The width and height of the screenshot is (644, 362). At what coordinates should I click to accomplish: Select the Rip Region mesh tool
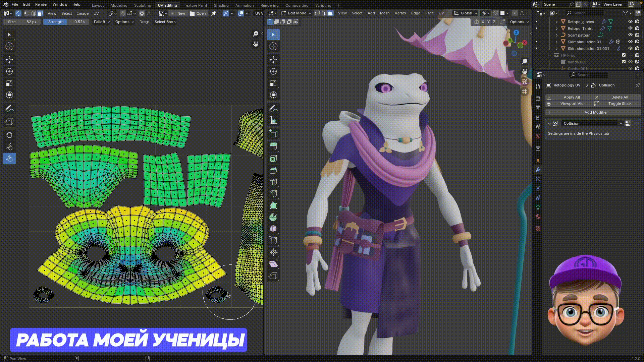(x=273, y=276)
